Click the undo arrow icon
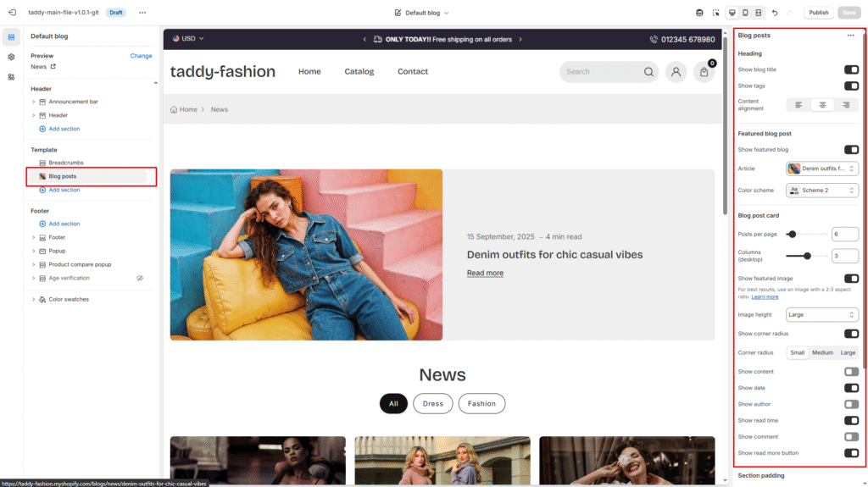The image size is (868, 487). point(775,13)
